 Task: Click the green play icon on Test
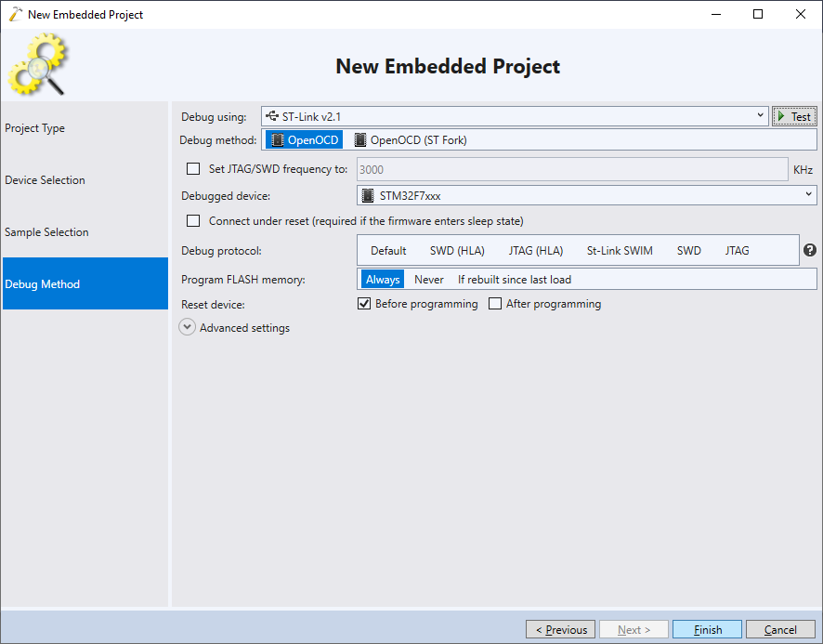click(x=781, y=116)
